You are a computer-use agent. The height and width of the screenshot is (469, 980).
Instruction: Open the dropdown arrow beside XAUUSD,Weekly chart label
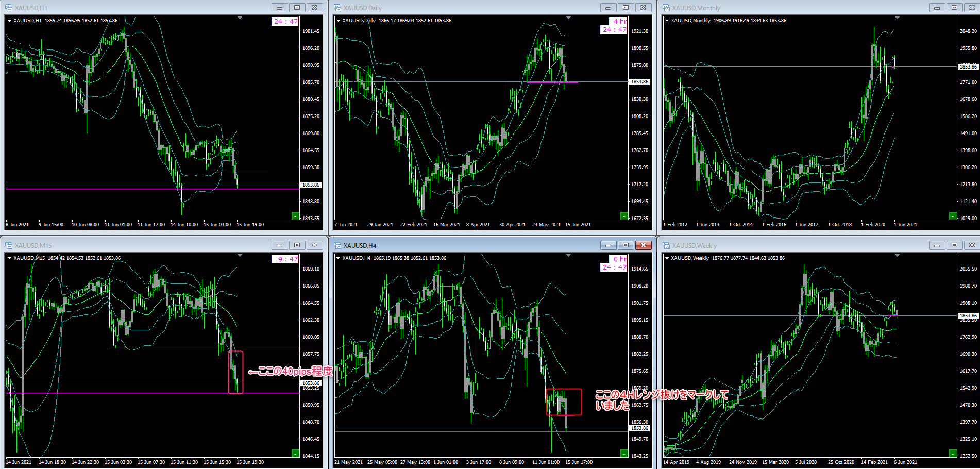tap(667, 258)
